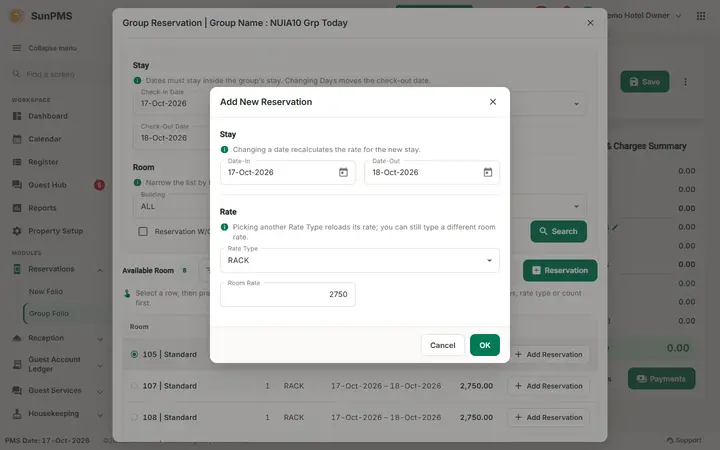Click the Guest Services icon
Image resolution: width=720 pixels, height=450 pixels.
[x=17, y=390]
